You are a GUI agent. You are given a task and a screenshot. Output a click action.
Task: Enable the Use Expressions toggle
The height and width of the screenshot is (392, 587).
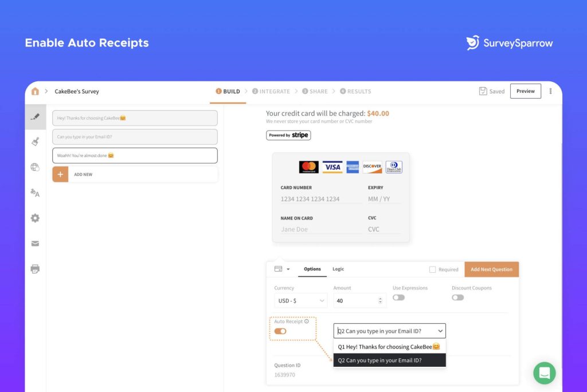[398, 297]
